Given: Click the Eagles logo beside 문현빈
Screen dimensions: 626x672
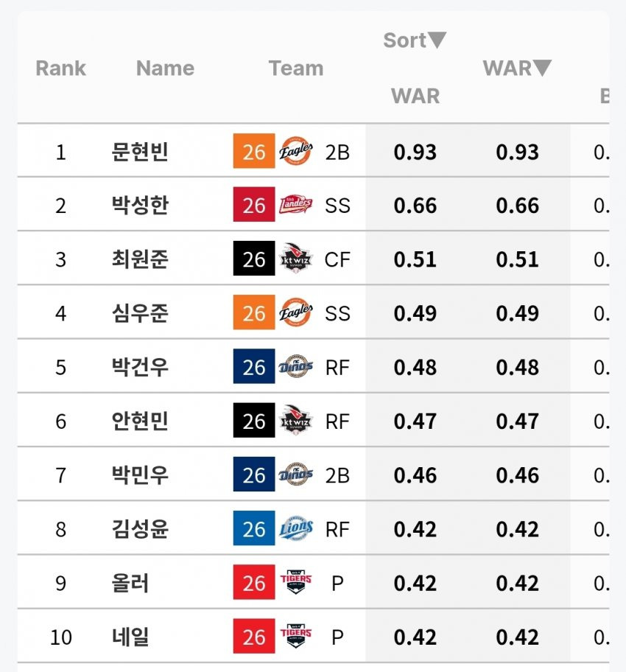Looking at the screenshot, I should click(x=296, y=152).
